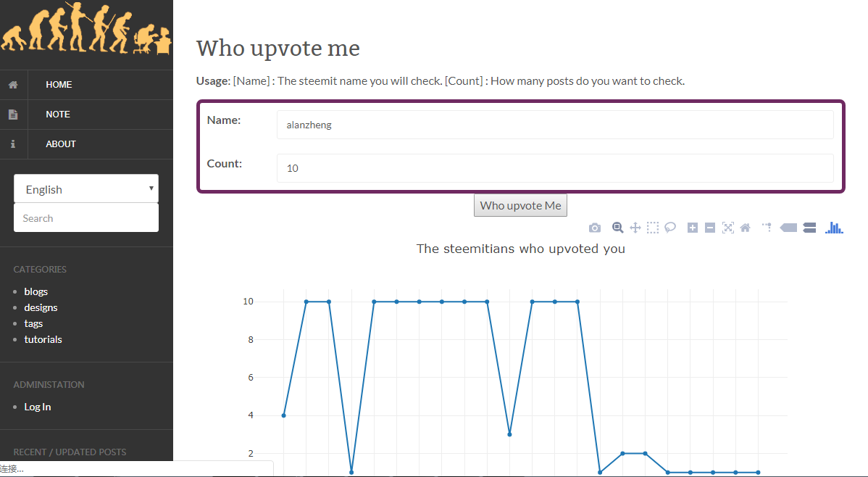
Task: Click the Zoom In icon on the chart toolbar
Action: coord(692,227)
